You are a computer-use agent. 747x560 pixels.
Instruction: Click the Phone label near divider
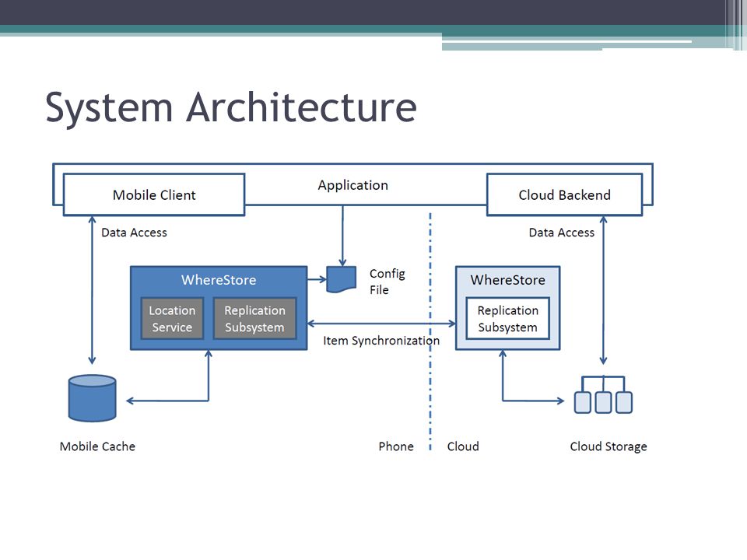[396, 446]
